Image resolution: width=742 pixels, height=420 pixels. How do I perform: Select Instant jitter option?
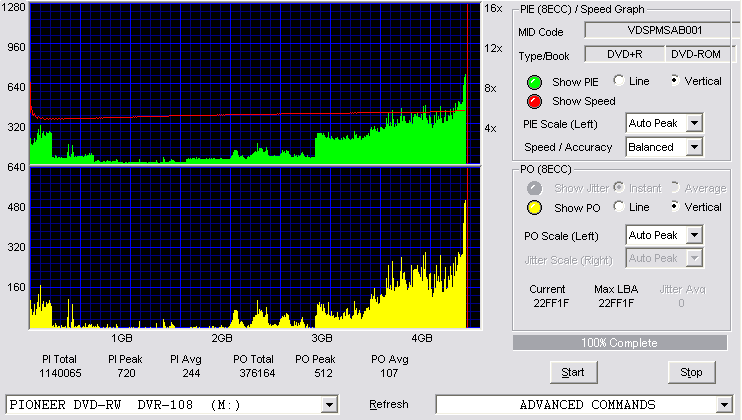click(x=618, y=187)
